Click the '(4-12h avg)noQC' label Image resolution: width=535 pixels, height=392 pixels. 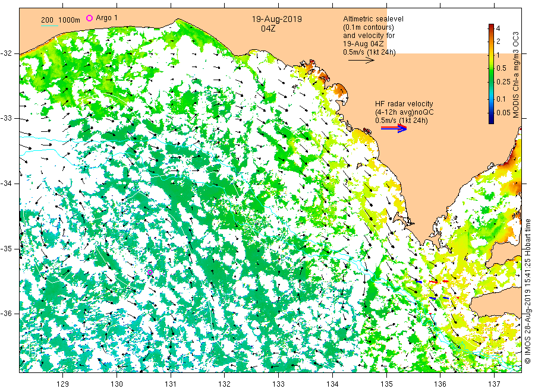(404, 112)
